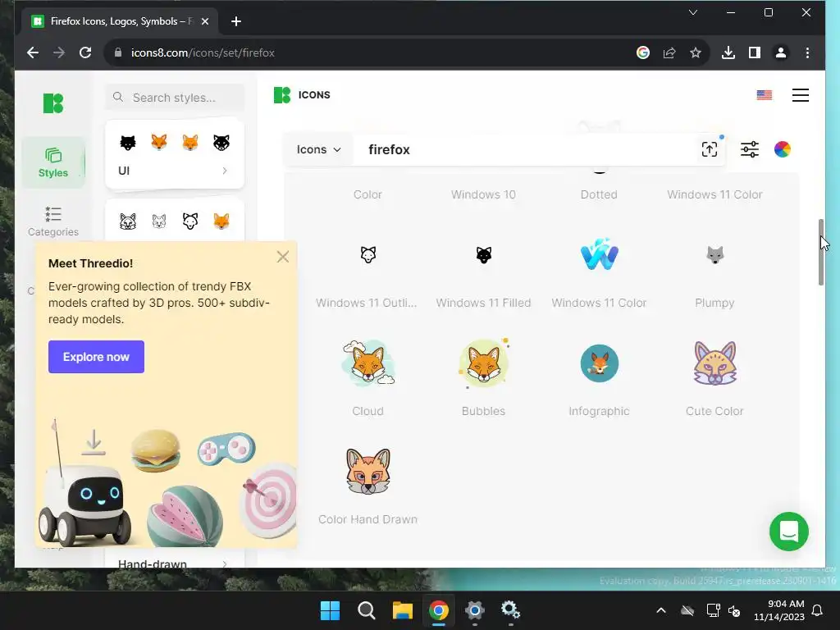The height and width of the screenshot is (630, 840).
Task: Open Chrome profile avatar
Action: click(x=781, y=52)
